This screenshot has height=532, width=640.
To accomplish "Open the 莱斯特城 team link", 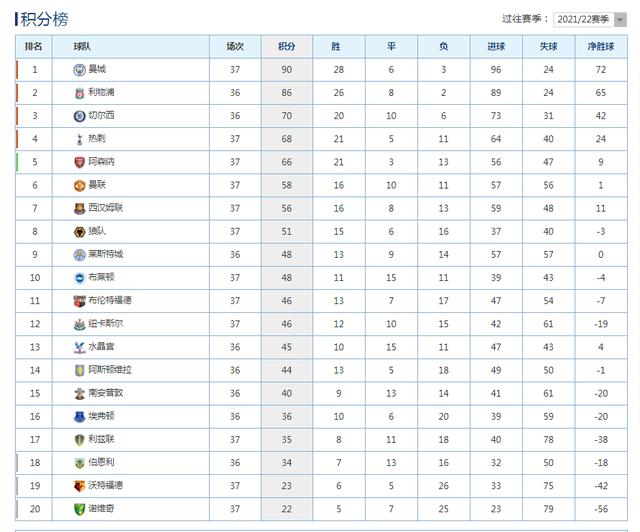I will click(106, 254).
